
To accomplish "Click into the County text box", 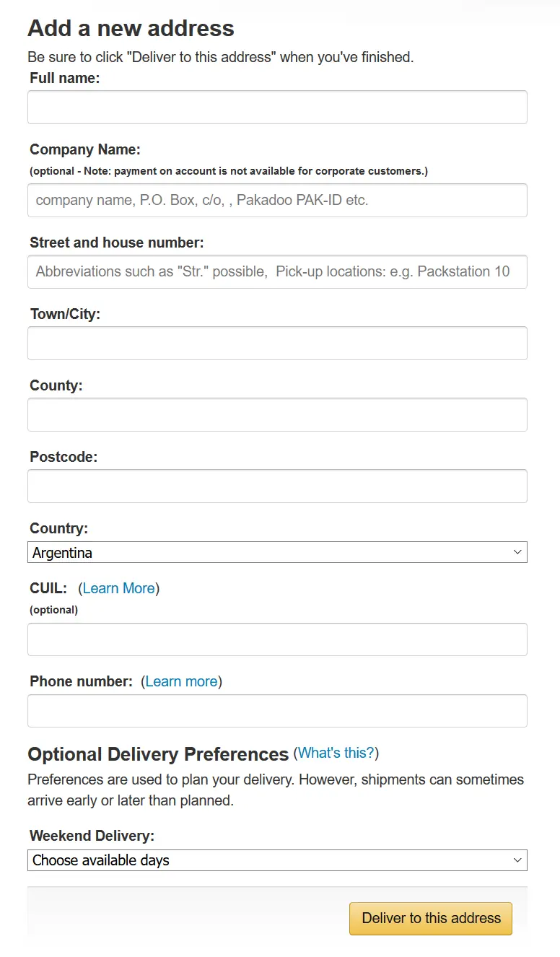I will click(277, 414).
